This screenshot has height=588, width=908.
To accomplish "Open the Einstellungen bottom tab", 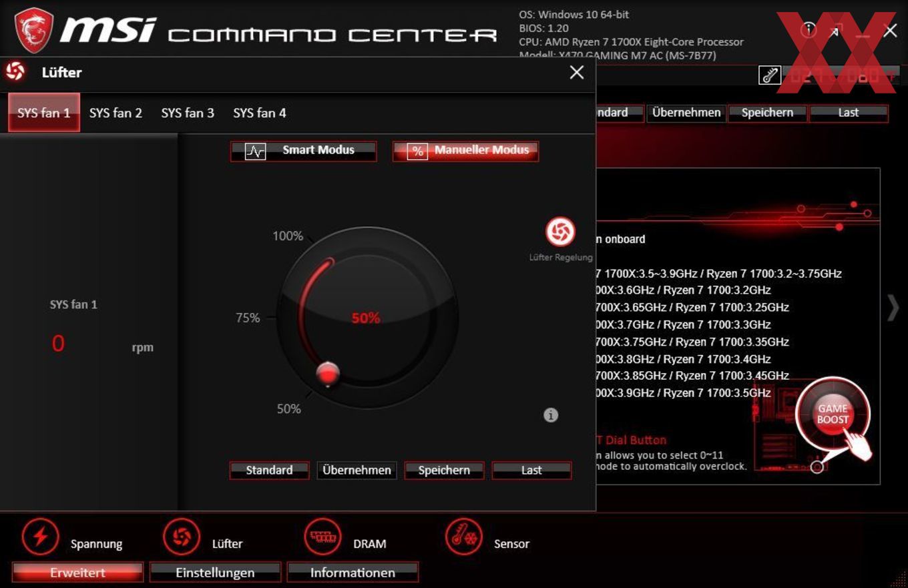I will point(215,573).
